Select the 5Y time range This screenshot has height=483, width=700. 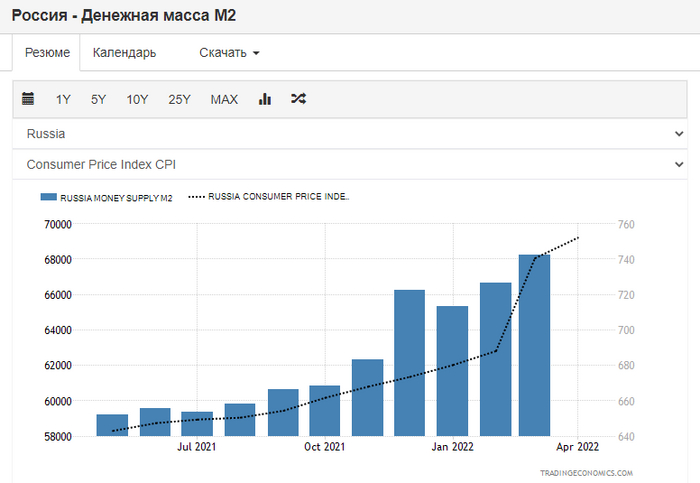tap(98, 99)
